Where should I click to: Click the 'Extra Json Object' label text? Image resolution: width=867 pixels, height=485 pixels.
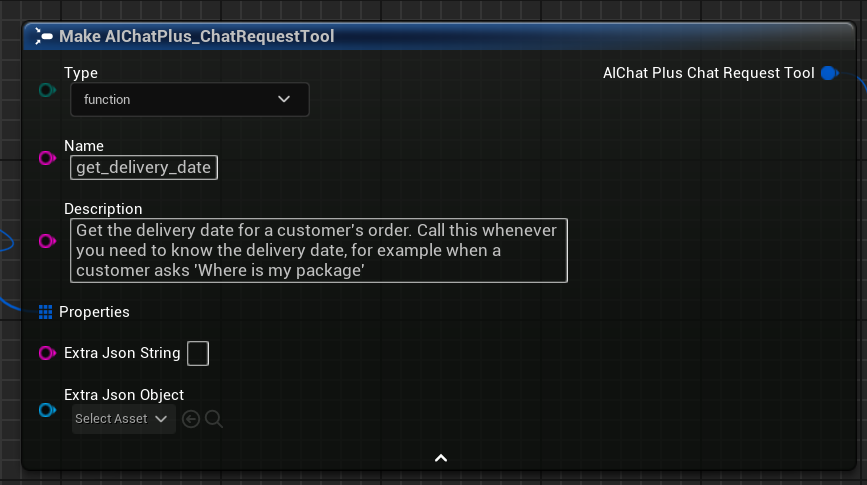[124, 395]
